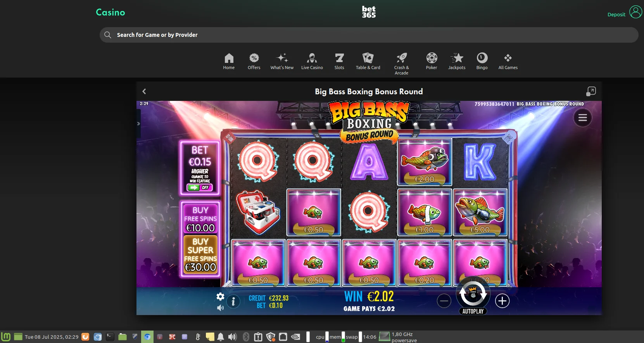Go back using the game header arrow

click(144, 92)
